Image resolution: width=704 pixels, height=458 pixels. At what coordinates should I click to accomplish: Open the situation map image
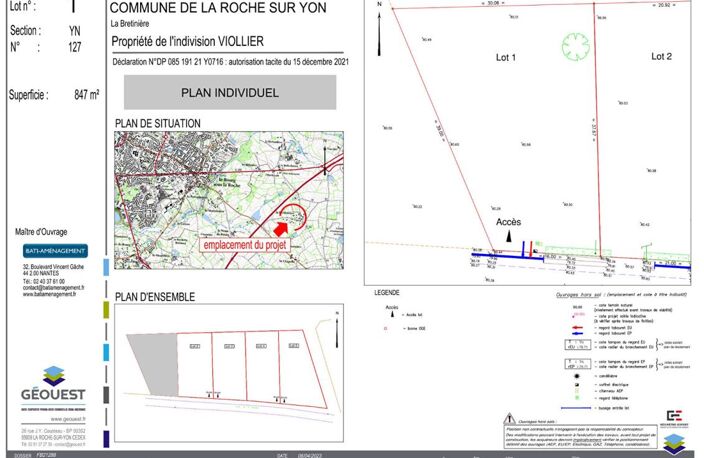pyautogui.click(x=229, y=200)
